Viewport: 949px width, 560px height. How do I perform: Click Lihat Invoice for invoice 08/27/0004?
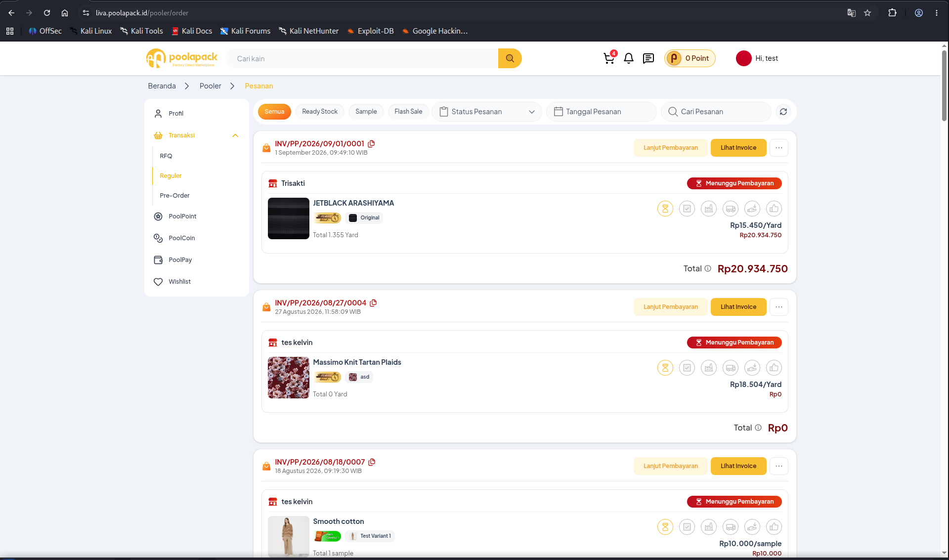coord(738,307)
